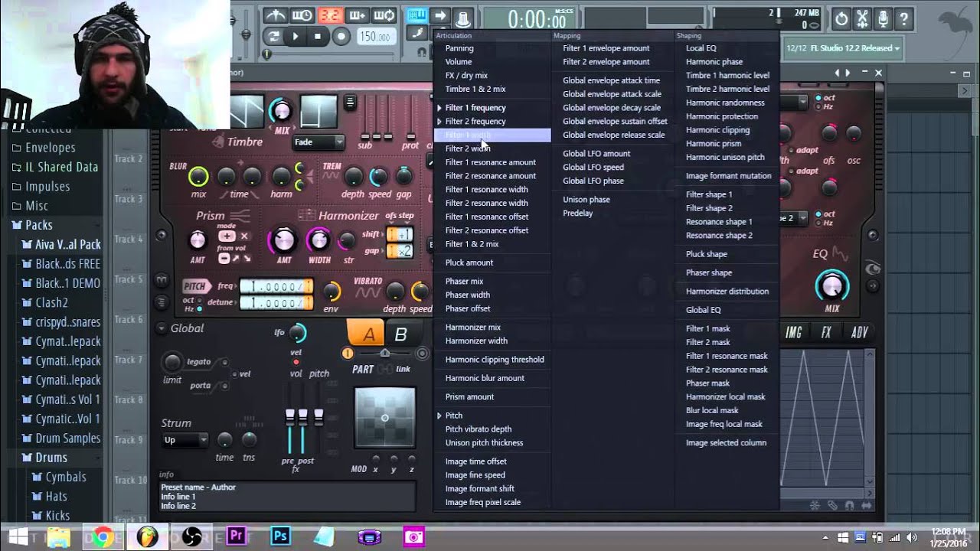Open the Timbre Fade dropdown
The image size is (980, 551).
(318, 142)
